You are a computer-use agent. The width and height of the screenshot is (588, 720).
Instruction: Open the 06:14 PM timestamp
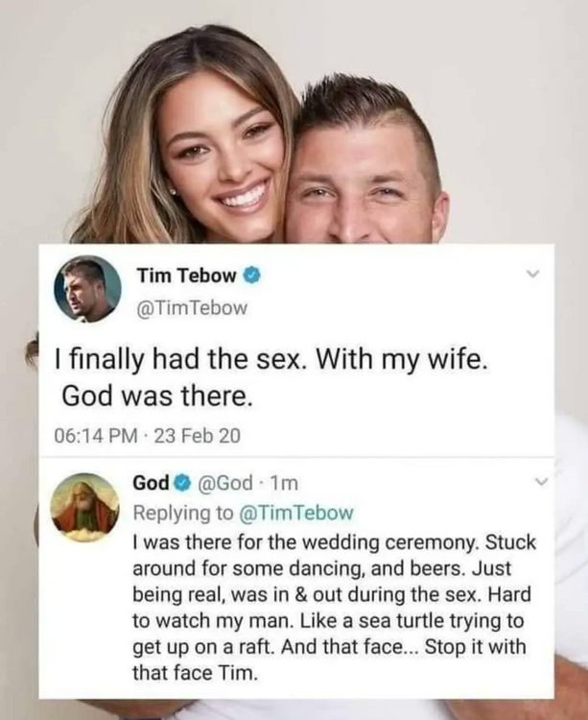point(95,435)
